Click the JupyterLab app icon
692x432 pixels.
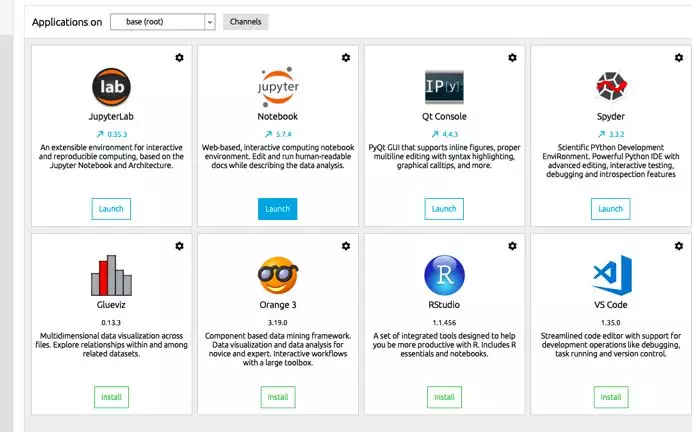coord(111,87)
